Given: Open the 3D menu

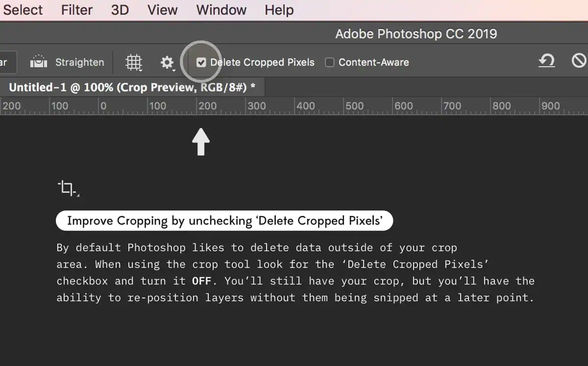Looking at the screenshot, I should click(x=120, y=10).
